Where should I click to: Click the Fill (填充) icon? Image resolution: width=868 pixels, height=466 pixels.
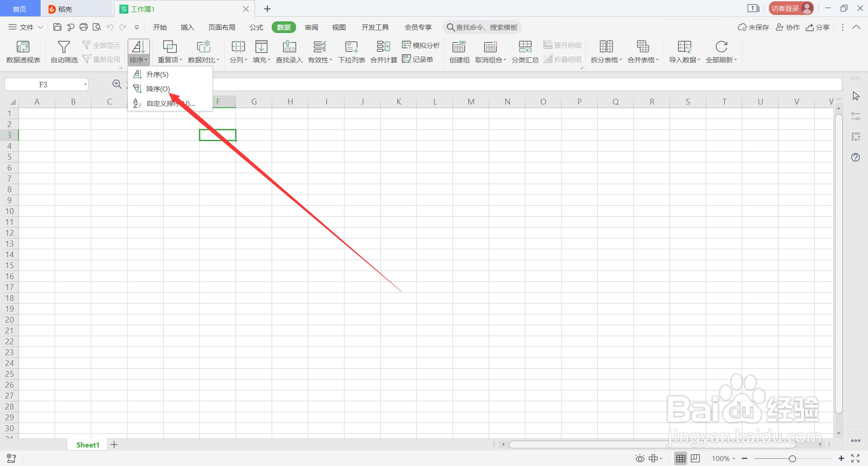click(261, 47)
